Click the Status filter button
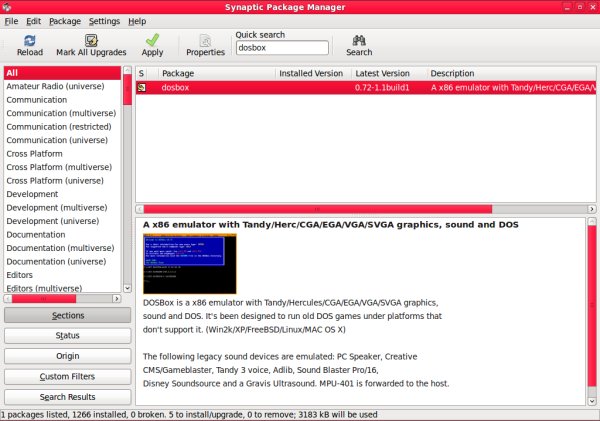The height and width of the screenshot is (421, 600). [67, 336]
